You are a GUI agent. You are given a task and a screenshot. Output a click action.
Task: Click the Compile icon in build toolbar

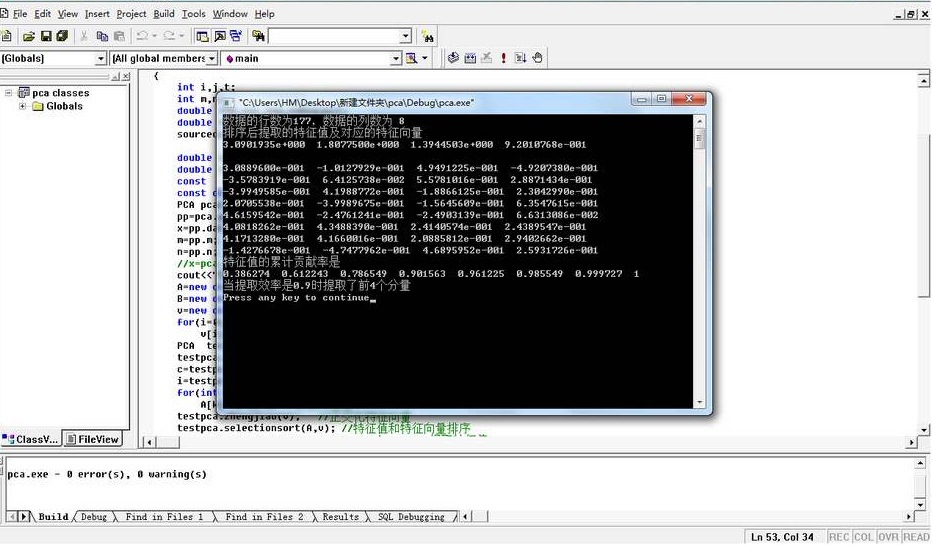(x=453, y=58)
